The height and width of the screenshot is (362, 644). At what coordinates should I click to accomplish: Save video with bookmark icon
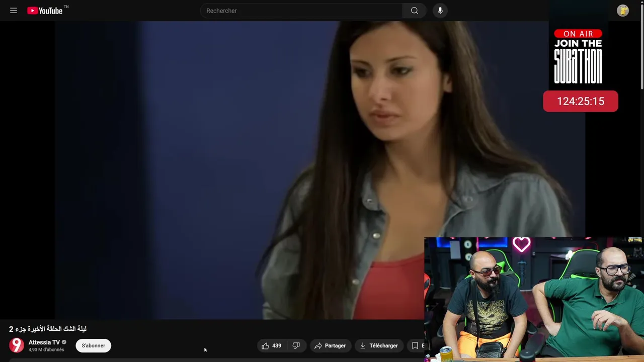[x=416, y=345]
